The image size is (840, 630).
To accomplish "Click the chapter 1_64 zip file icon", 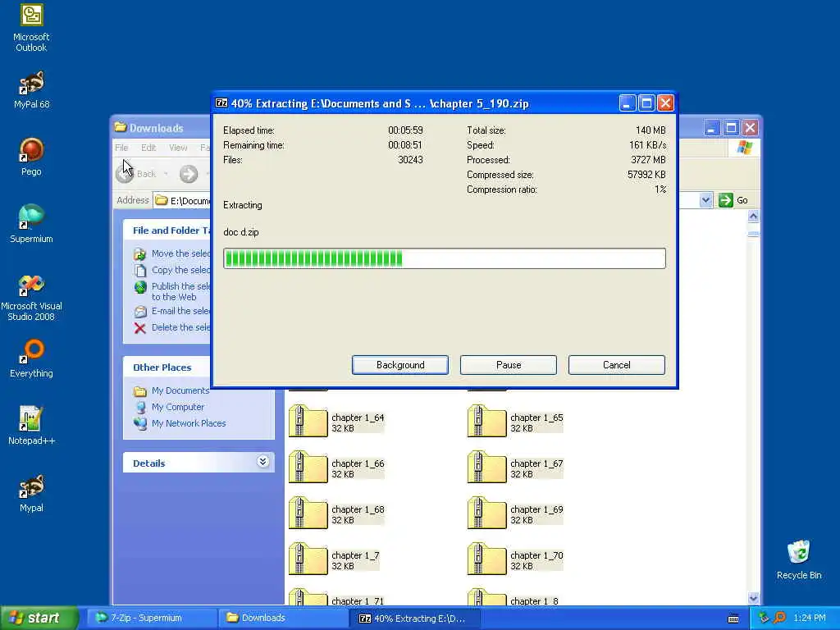I will tap(308, 421).
